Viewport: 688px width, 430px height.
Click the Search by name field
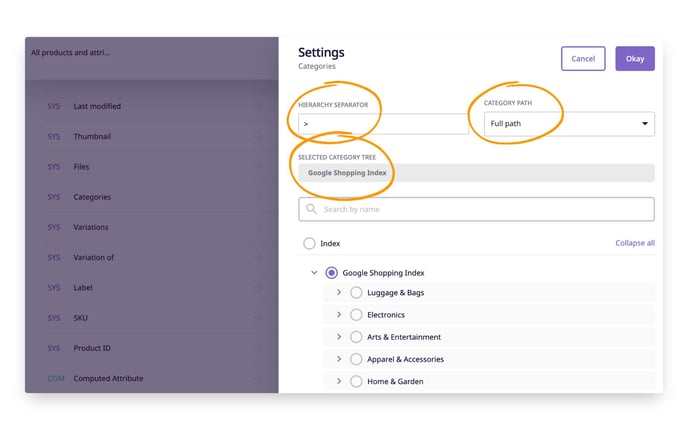tap(476, 209)
